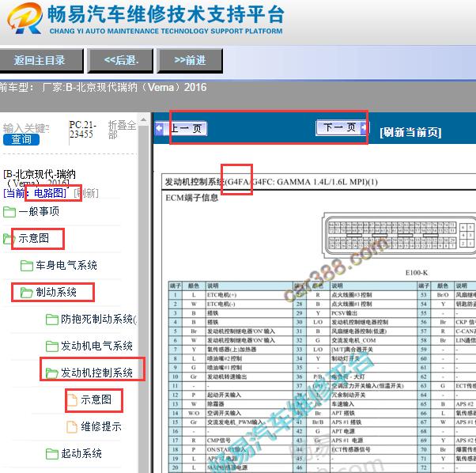Click the 查询 search button
476x473 pixels.
pos(21,139)
